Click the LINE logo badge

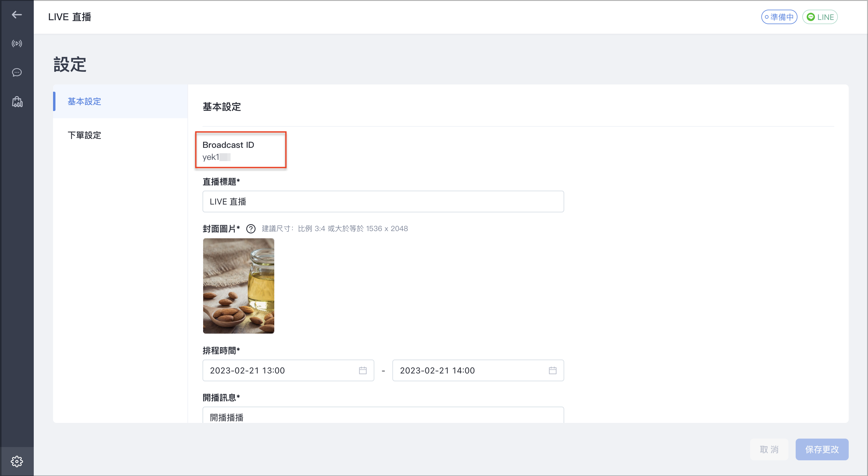[820, 17]
